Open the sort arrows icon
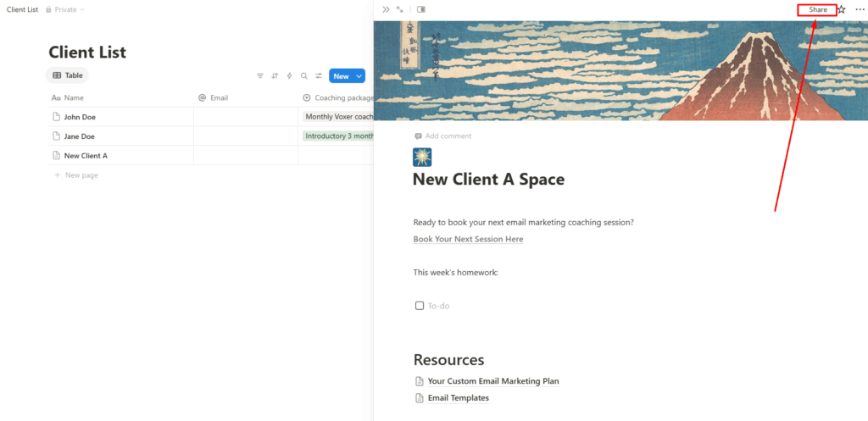868x421 pixels. pos(275,75)
